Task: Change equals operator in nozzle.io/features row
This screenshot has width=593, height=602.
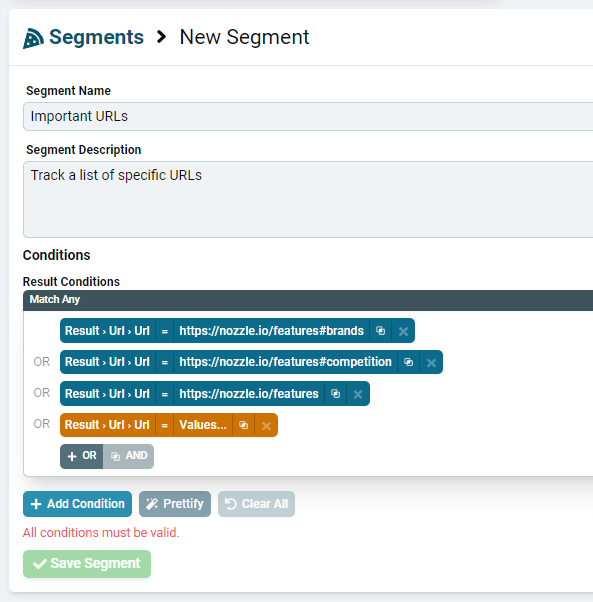Action: 165,394
